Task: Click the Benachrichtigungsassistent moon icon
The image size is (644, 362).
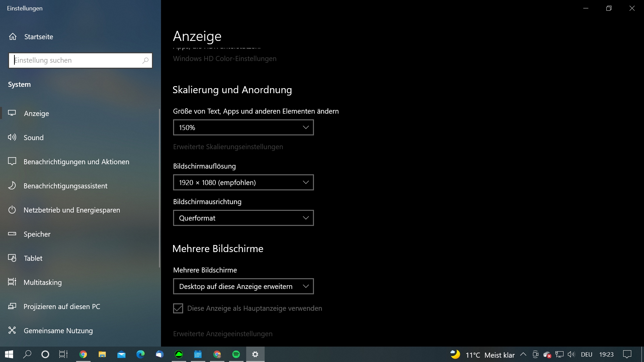Action: (x=12, y=186)
